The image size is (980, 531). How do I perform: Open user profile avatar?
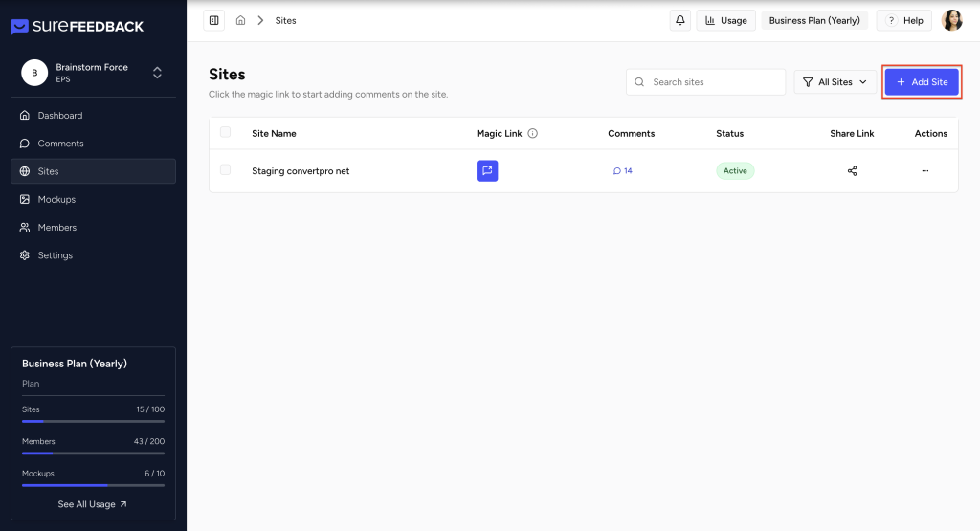tap(951, 20)
